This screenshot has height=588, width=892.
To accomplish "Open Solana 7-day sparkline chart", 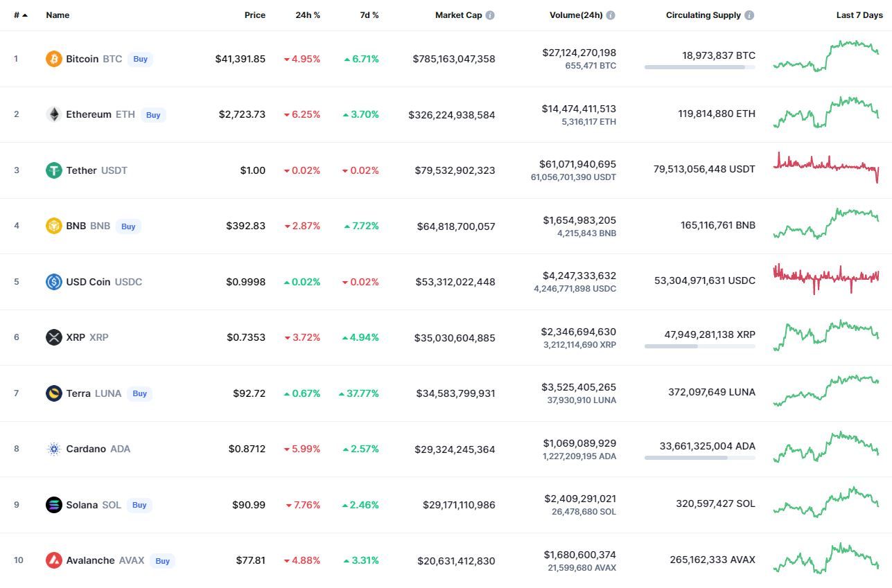I will tap(826, 502).
